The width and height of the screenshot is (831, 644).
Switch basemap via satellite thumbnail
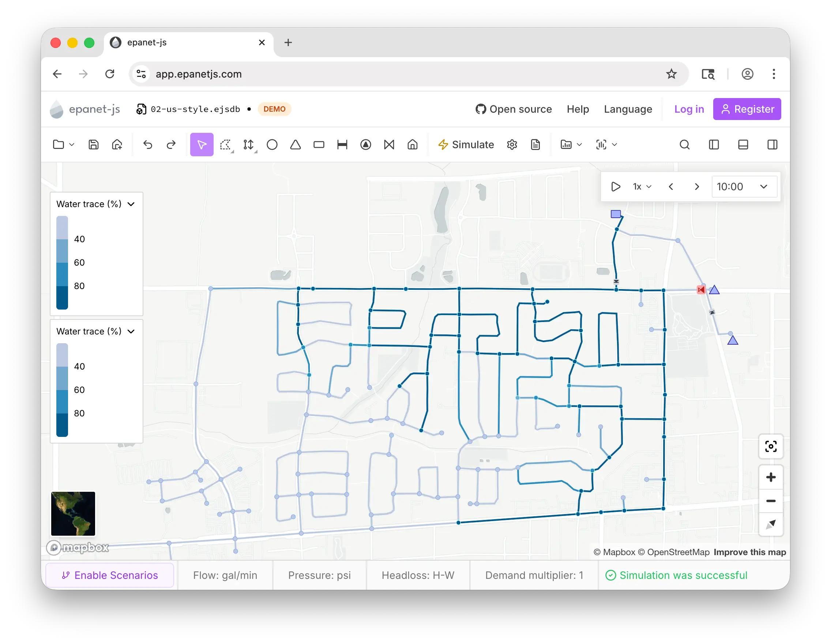[x=73, y=513]
